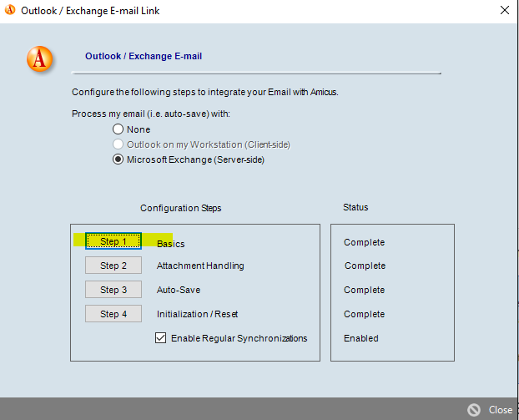Viewport: 519px width, 420px height.
Task: Click Complete status for Initialization / Reset
Action: (364, 314)
